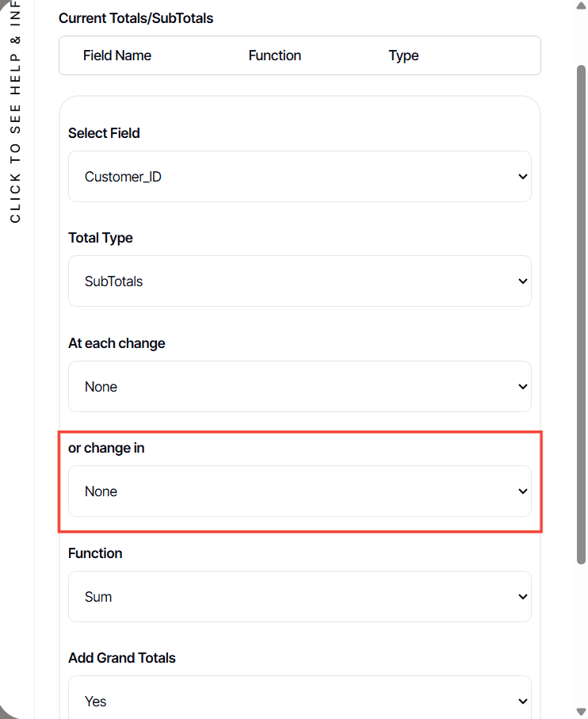
Task: Open the Function dropdown showing Sum
Action: coord(300,597)
